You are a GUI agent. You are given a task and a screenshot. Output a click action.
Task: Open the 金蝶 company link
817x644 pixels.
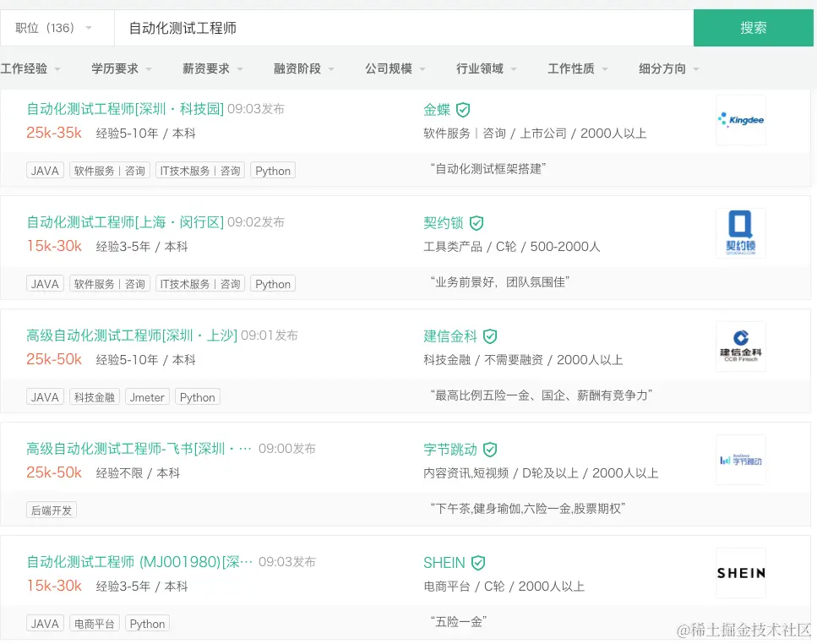(x=437, y=109)
